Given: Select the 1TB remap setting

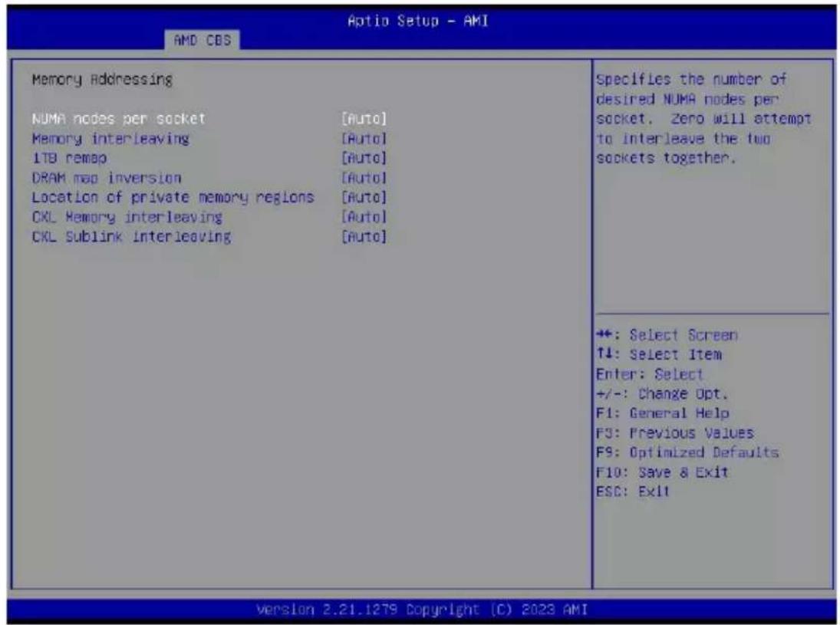Looking at the screenshot, I should click(x=69, y=158).
